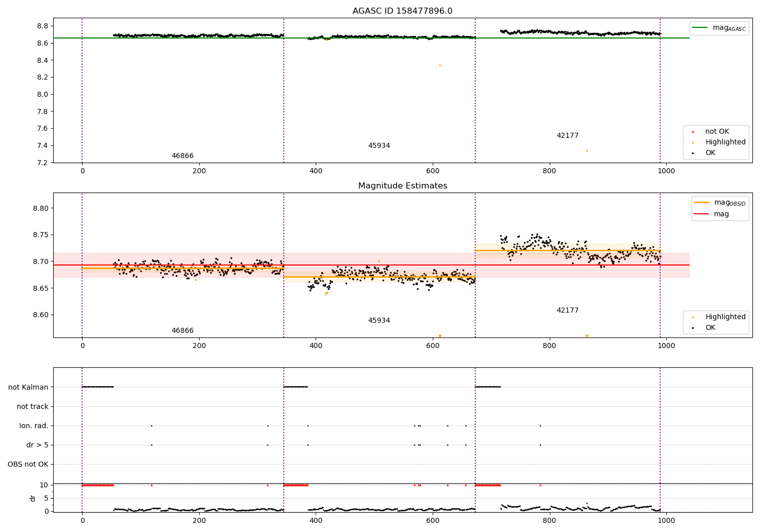Click the '46866' label in the magnitude estimates plot
Screen dimensions: 760x532
pos(182,331)
